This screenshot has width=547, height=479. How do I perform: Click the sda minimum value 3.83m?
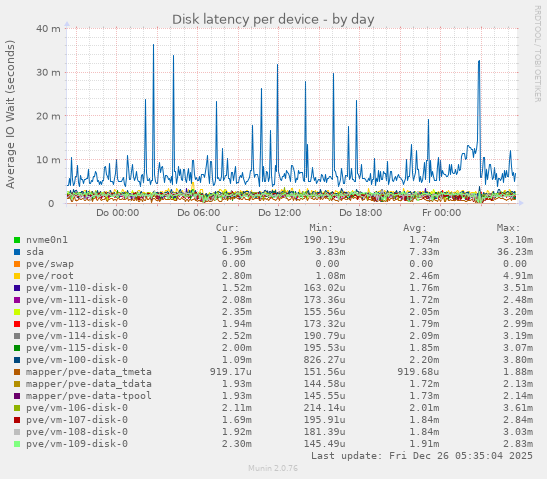point(330,252)
